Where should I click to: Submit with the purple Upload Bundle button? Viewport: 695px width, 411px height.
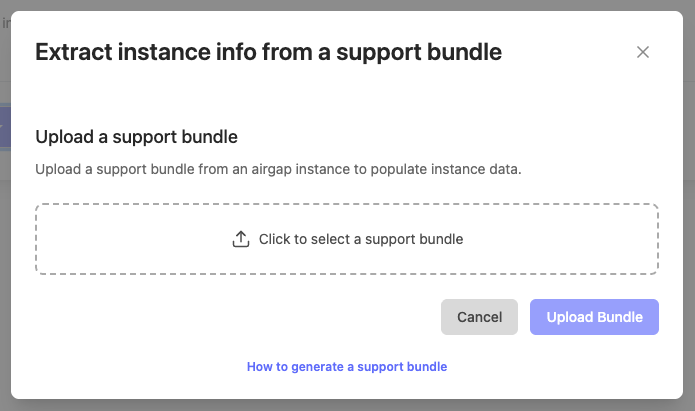[x=594, y=317]
